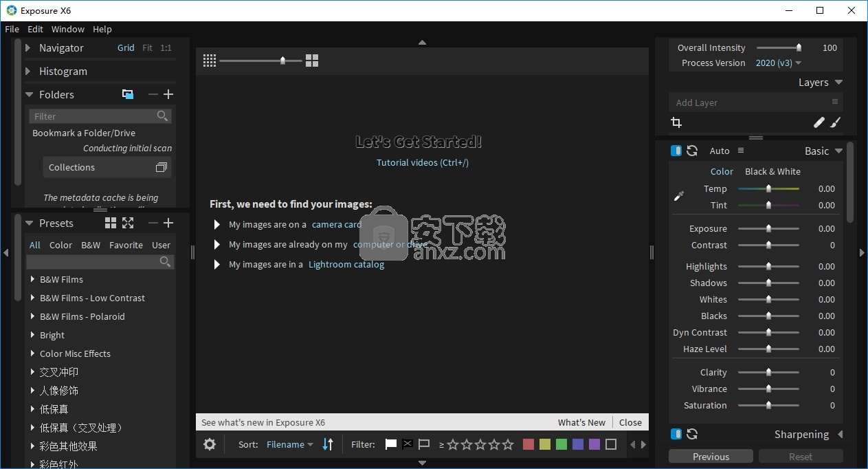Screen dimensions: 868x469
Task: Select the crop tool icon
Action: point(676,122)
